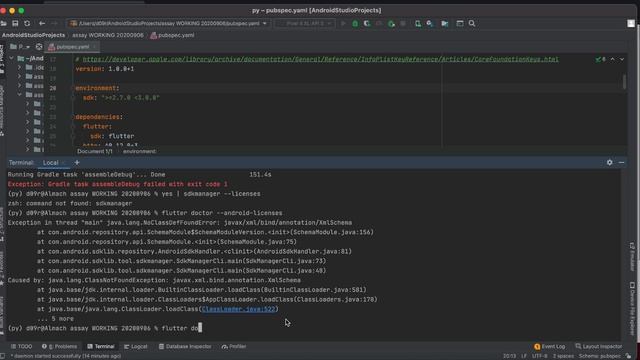
Task: Click the editor vertical scrollbar
Action: click(x=624, y=82)
